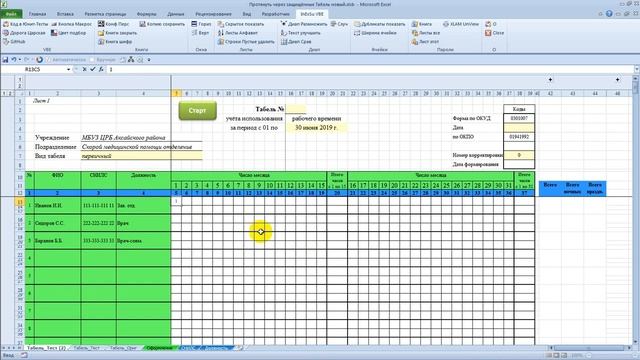Viewport: 640px width, 360px height.
Task: Expand the formula bar with right arrow
Action: (636, 70)
